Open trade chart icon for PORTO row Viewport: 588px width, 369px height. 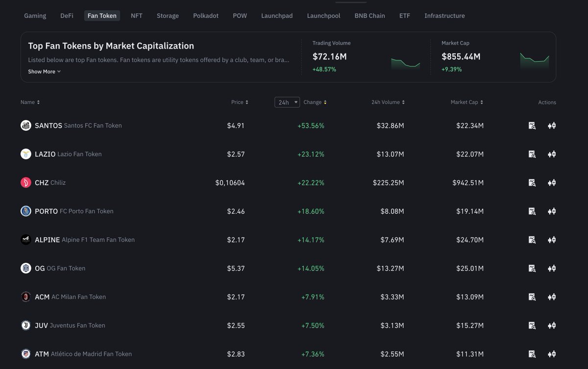click(x=552, y=211)
